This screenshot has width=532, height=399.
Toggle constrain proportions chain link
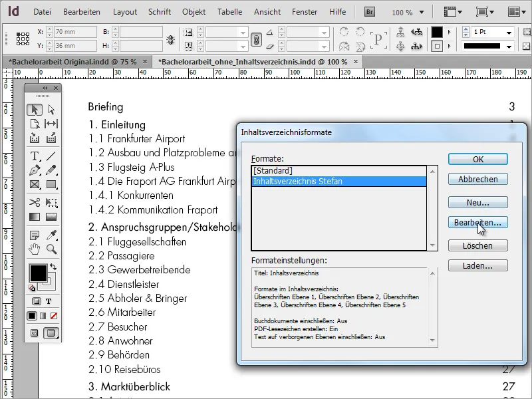click(256, 39)
